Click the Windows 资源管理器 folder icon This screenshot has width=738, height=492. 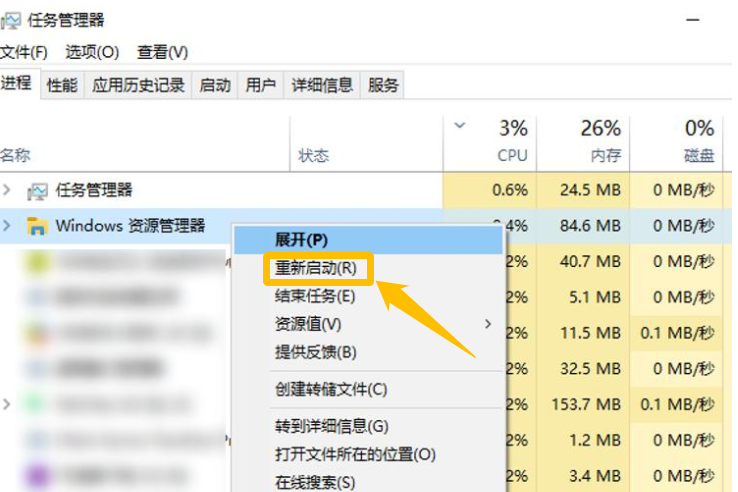tap(37, 226)
